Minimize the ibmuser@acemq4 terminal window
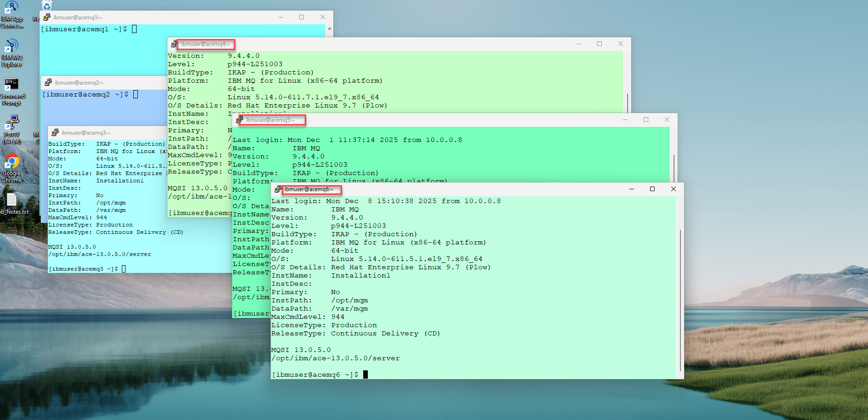This screenshot has width=868, height=420. coord(579,44)
